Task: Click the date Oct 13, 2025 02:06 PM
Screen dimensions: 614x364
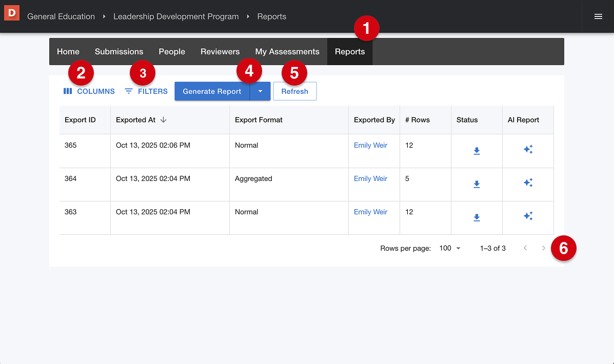Action: click(153, 145)
